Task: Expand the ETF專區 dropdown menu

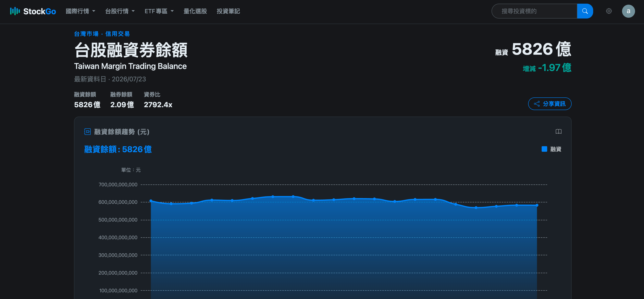Action: (x=159, y=11)
